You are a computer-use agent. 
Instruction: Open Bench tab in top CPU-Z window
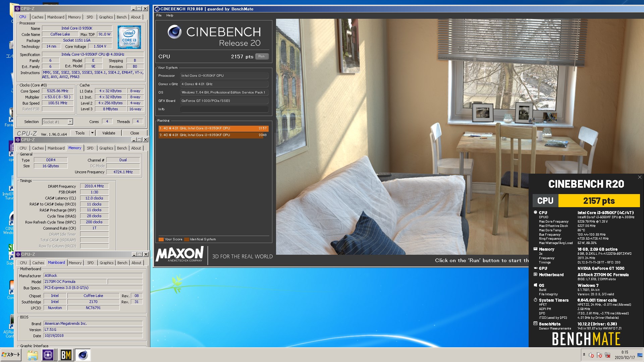pyautogui.click(x=122, y=17)
